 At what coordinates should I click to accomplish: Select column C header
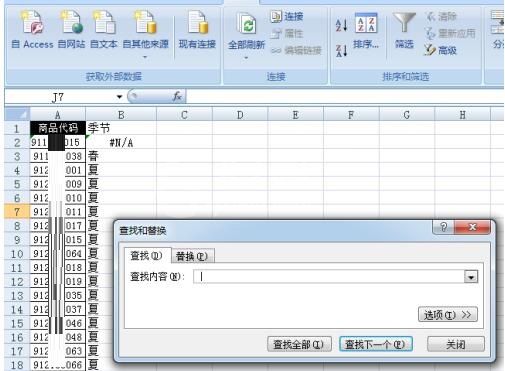click(184, 115)
